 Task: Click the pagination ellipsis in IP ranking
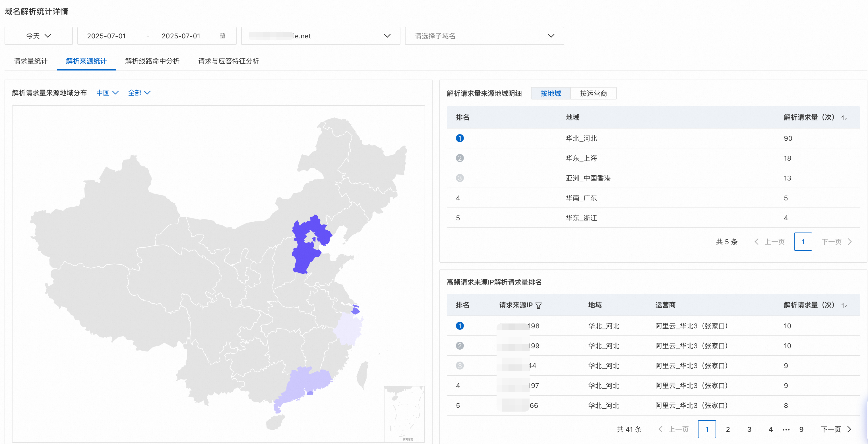[786, 430]
